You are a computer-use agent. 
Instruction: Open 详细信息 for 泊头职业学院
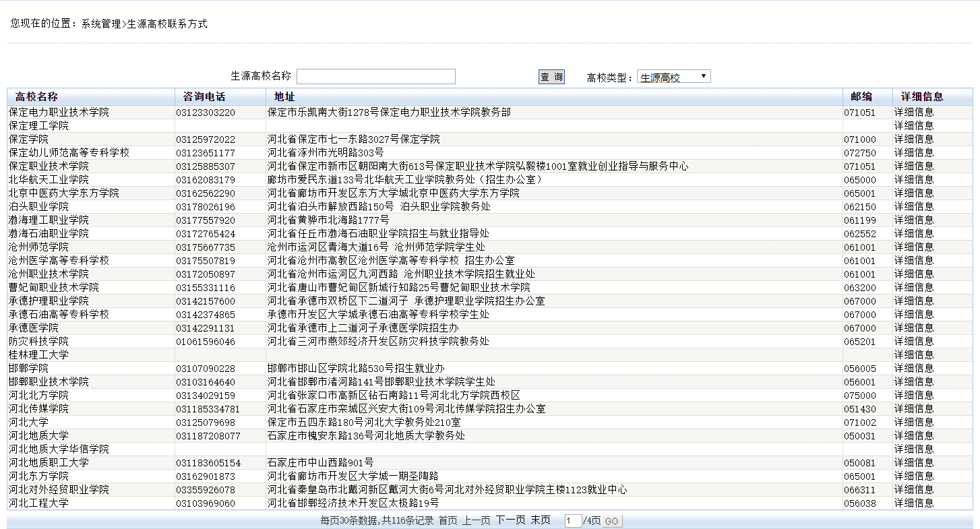click(x=914, y=207)
